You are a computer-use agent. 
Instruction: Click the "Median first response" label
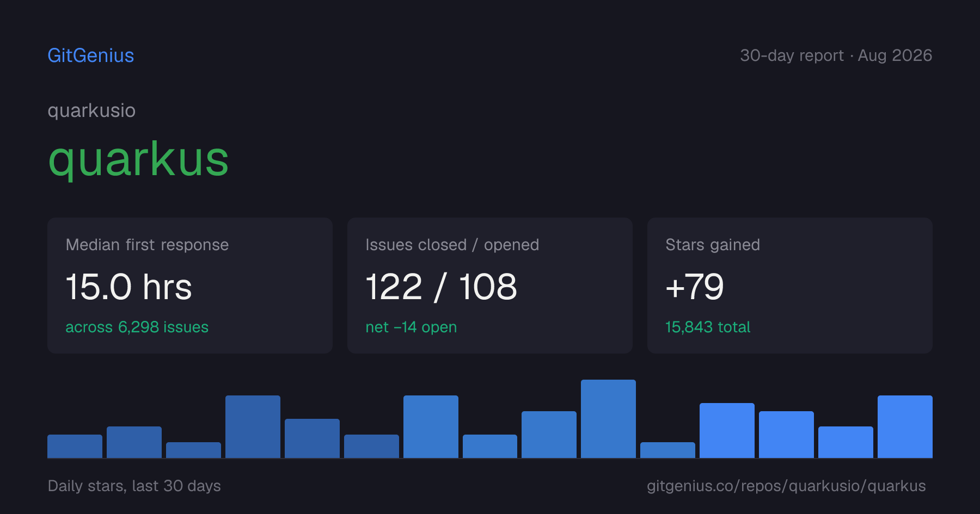click(x=147, y=245)
